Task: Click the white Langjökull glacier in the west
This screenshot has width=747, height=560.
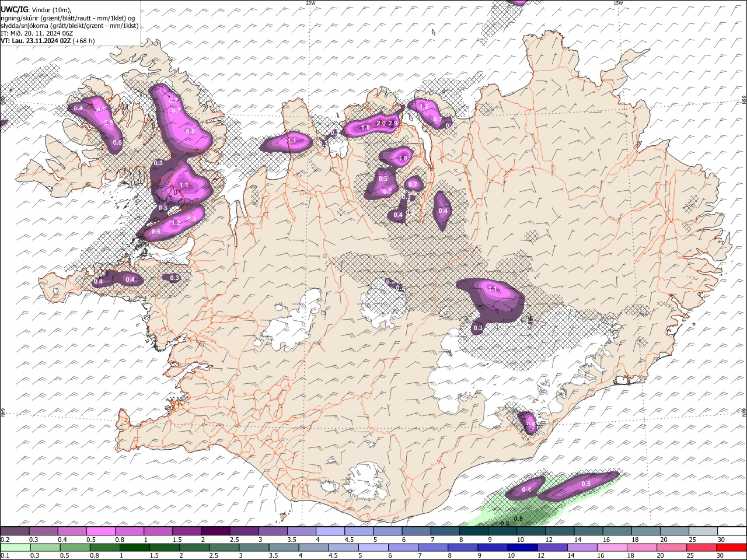Action: pos(292,324)
